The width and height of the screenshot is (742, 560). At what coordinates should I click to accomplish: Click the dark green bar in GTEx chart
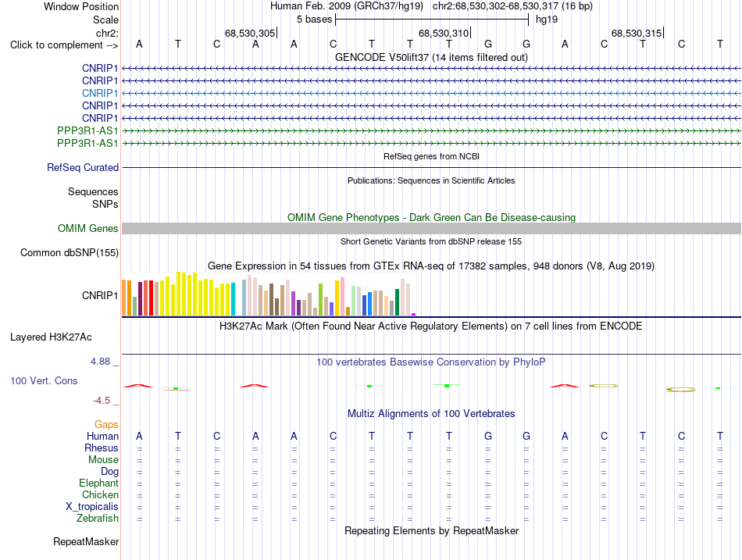[x=397, y=302]
